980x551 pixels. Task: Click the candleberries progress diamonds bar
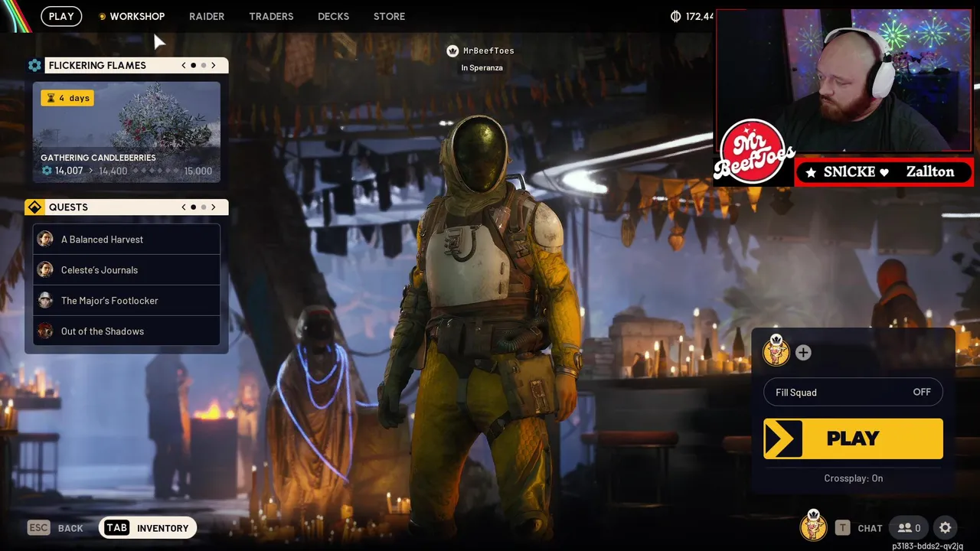tap(155, 171)
